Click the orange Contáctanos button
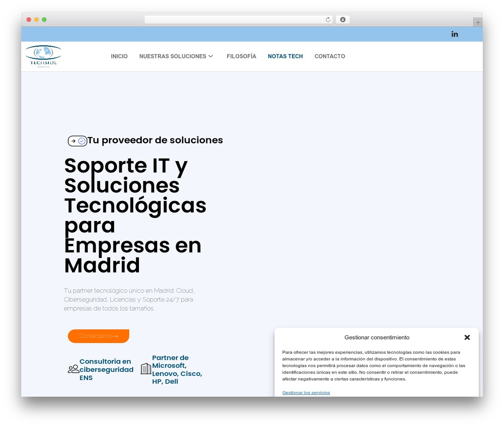 [98, 336]
